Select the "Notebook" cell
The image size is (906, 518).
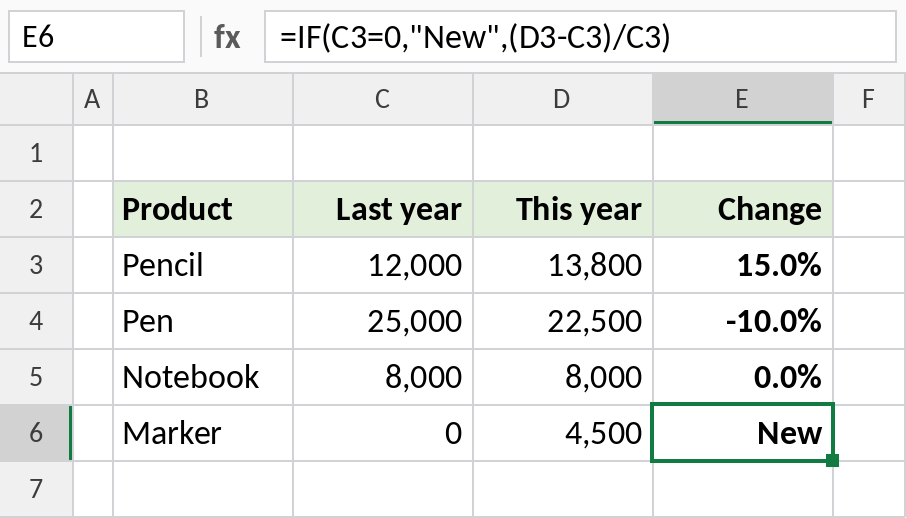(203, 377)
